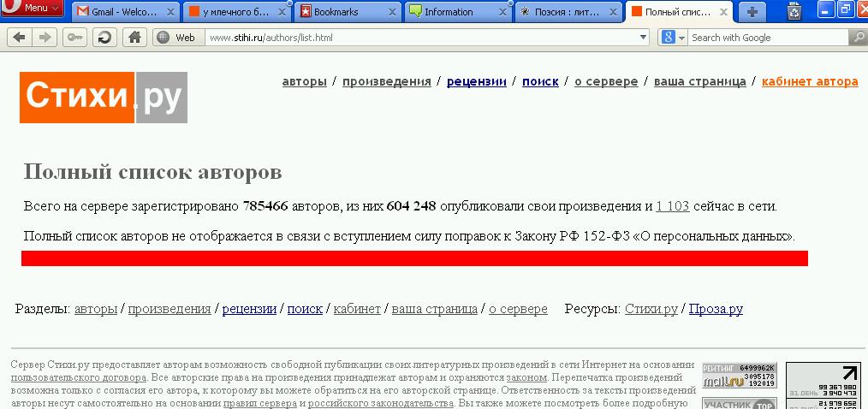Click the 'Участник TOP' badge
Image resolution: width=868 pixels, height=409 pixels.
pyautogui.click(x=740, y=404)
